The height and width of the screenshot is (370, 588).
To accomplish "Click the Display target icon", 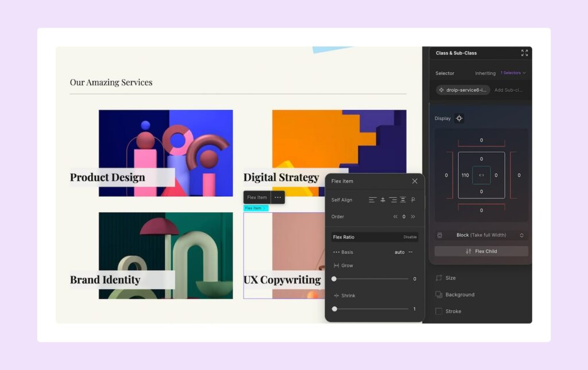I will coord(459,119).
